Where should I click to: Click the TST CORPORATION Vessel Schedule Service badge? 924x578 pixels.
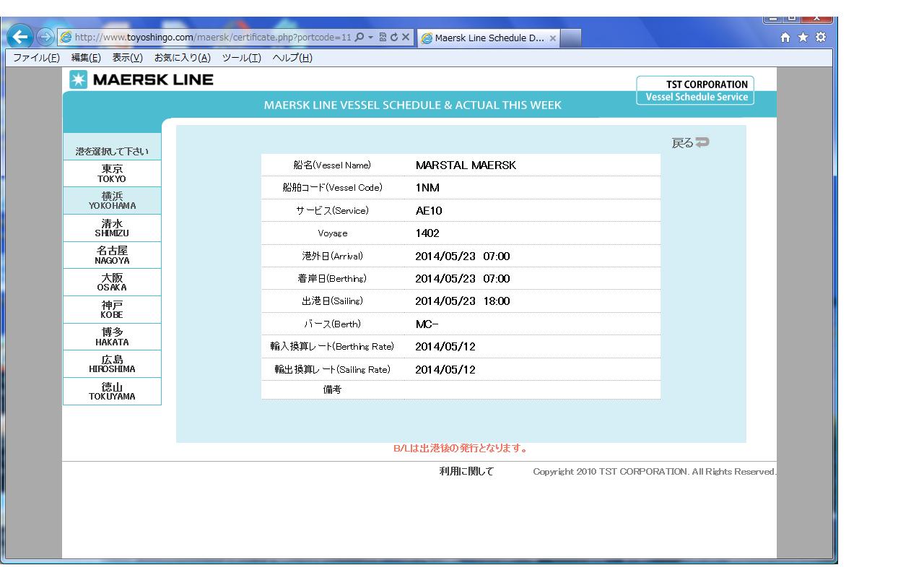click(695, 90)
